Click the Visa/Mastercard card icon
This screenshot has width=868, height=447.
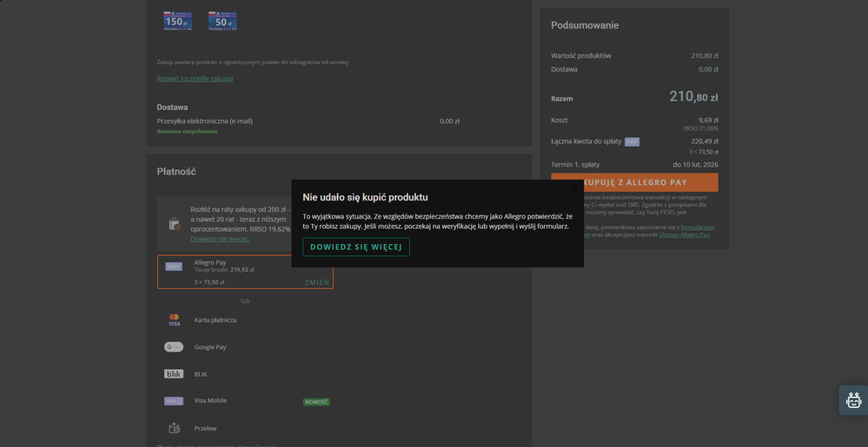tap(174, 320)
